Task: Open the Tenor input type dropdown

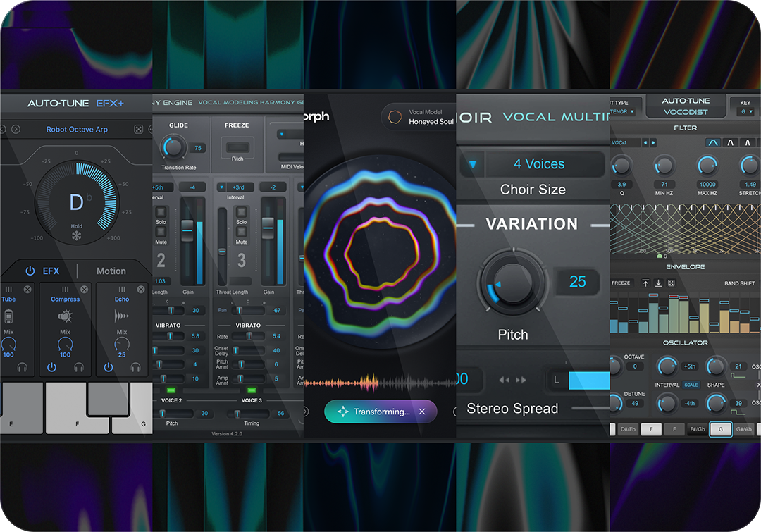Action: tap(623, 111)
